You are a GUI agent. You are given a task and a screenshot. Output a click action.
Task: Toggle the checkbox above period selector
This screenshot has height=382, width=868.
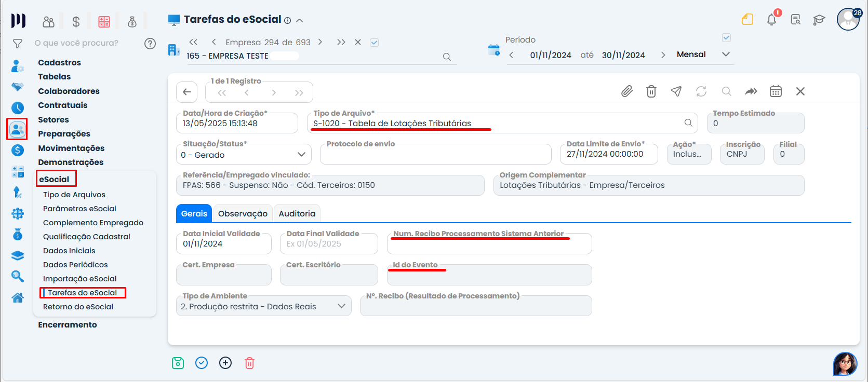click(x=727, y=37)
